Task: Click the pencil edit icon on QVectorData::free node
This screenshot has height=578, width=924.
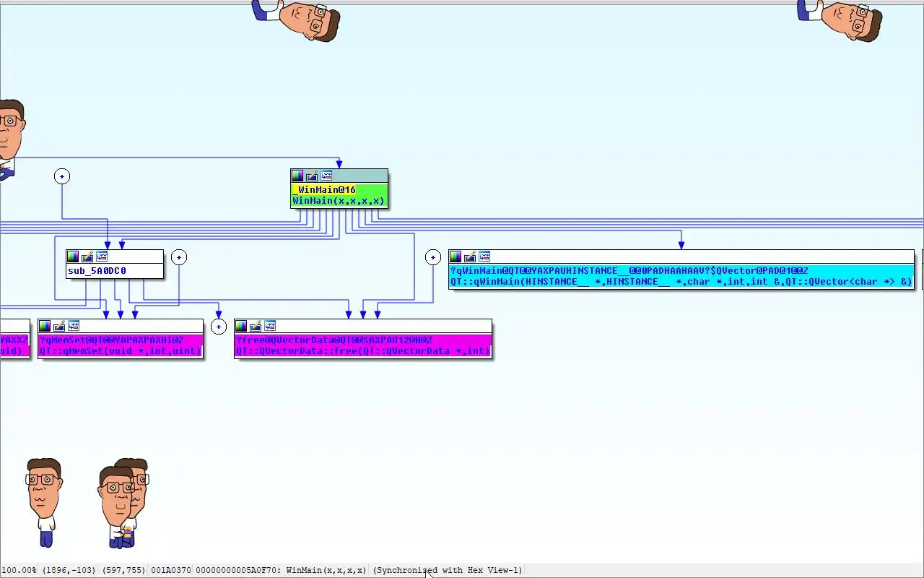Action: (x=256, y=326)
